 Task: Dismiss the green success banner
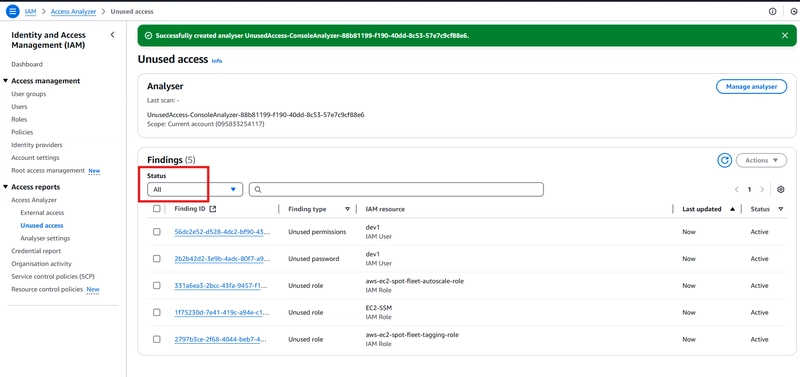click(785, 36)
